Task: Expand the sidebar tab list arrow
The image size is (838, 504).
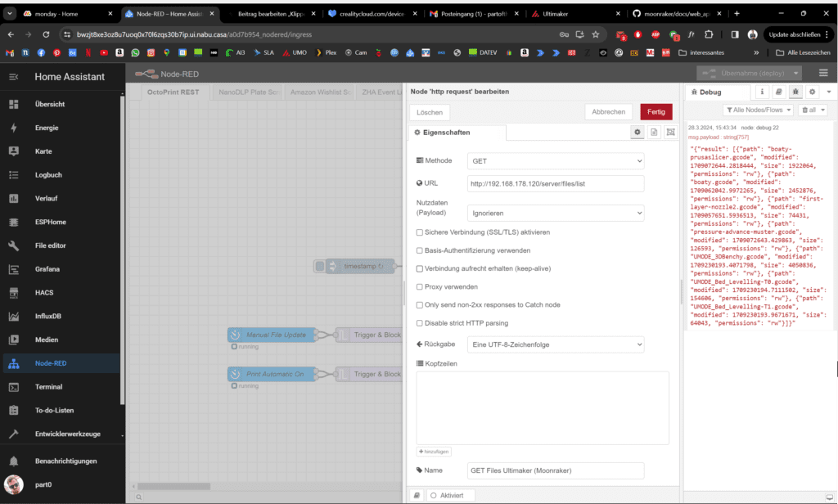Action: [829, 92]
